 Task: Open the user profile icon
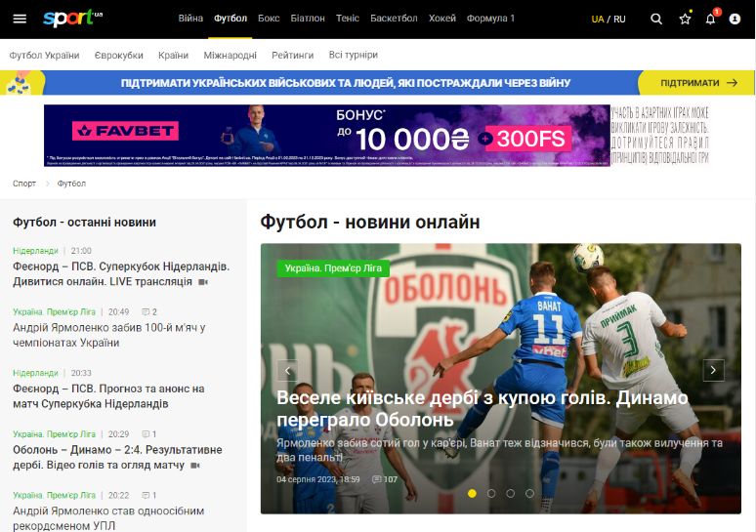tap(735, 19)
